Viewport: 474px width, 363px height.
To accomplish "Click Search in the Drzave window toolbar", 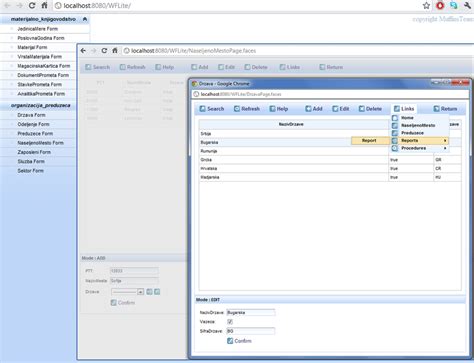I will pos(212,109).
